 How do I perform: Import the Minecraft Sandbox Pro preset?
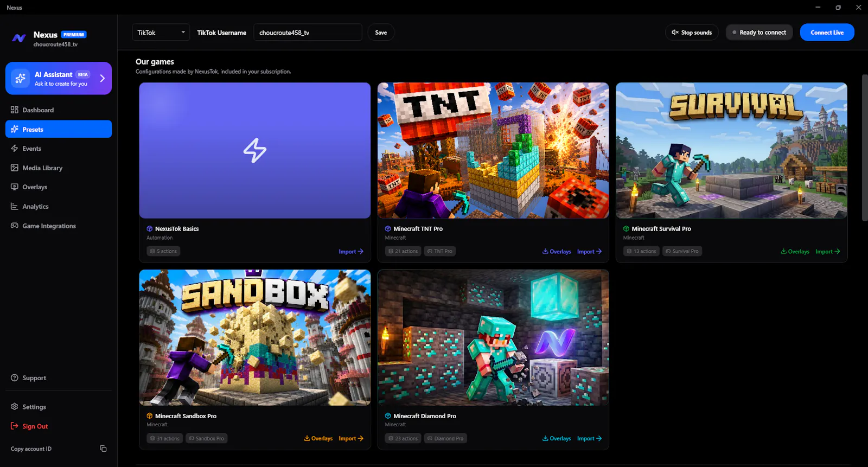[x=351, y=438]
